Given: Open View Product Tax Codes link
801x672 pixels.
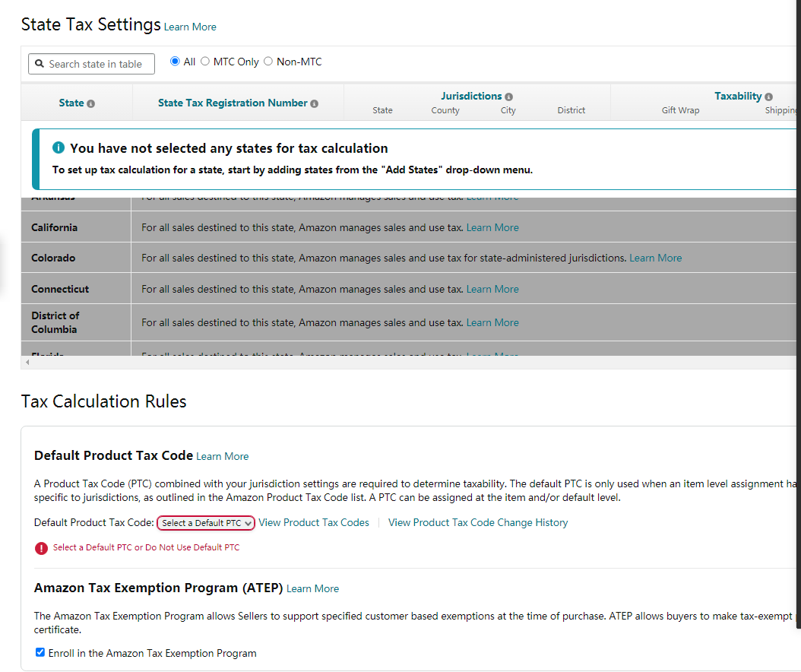Looking at the screenshot, I should pyautogui.click(x=314, y=523).
